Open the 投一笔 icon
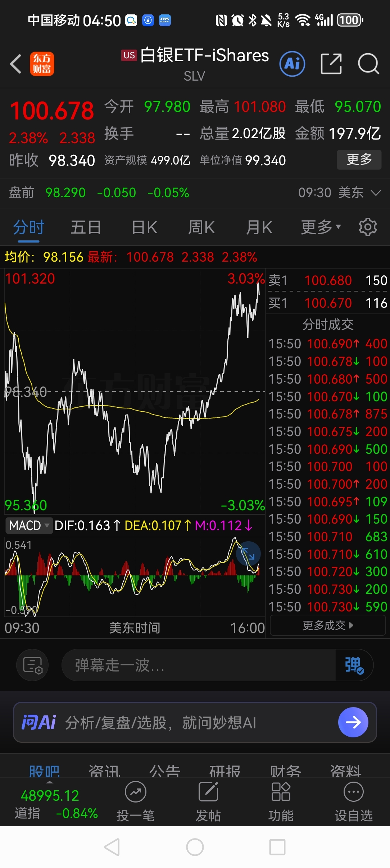The image size is (390, 868). click(x=135, y=802)
